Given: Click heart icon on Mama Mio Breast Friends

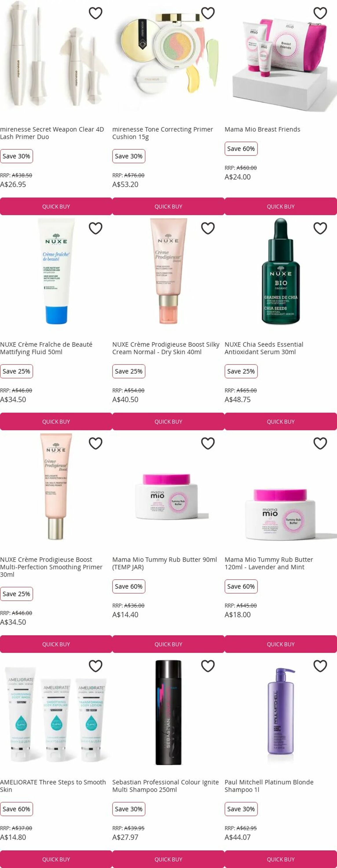Looking at the screenshot, I should click(320, 13).
